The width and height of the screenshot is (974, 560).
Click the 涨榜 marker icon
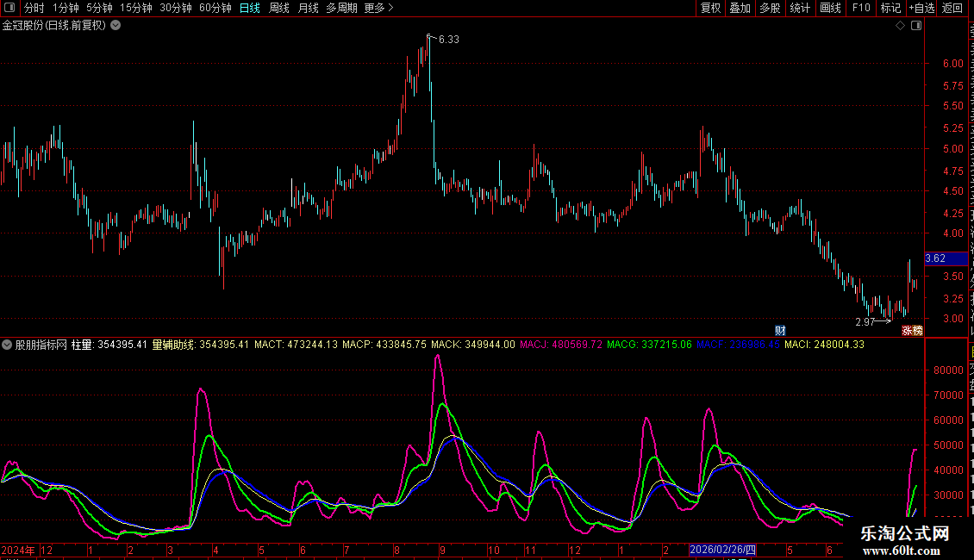tap(912, 330)
